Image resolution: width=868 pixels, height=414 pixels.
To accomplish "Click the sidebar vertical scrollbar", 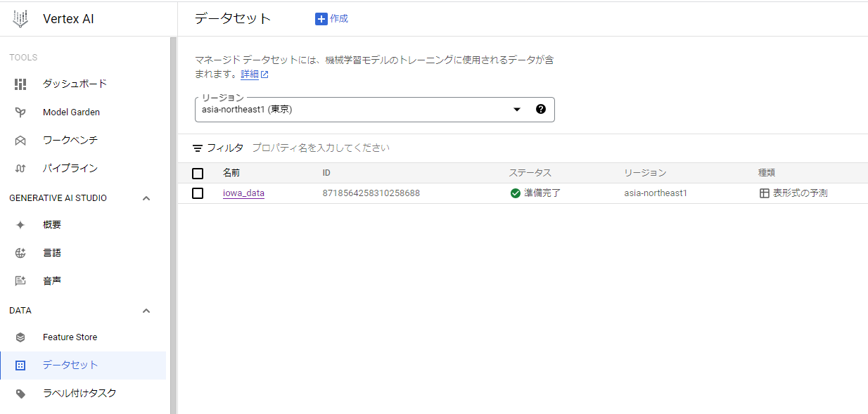I will tap(174, 225).
